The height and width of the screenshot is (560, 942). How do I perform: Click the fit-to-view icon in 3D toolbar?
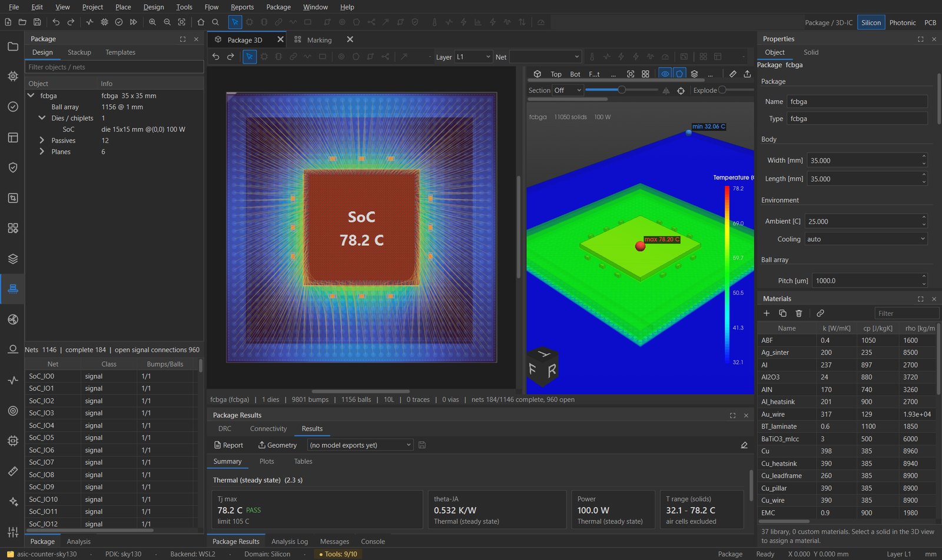(631, 74)
